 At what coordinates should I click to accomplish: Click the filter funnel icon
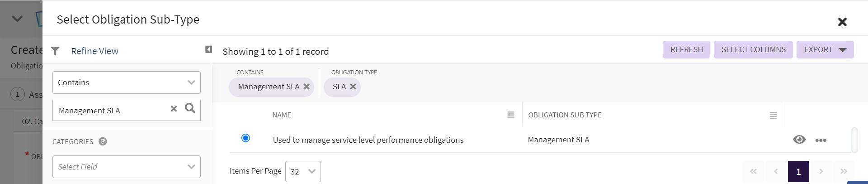click(x=55, y=51)
